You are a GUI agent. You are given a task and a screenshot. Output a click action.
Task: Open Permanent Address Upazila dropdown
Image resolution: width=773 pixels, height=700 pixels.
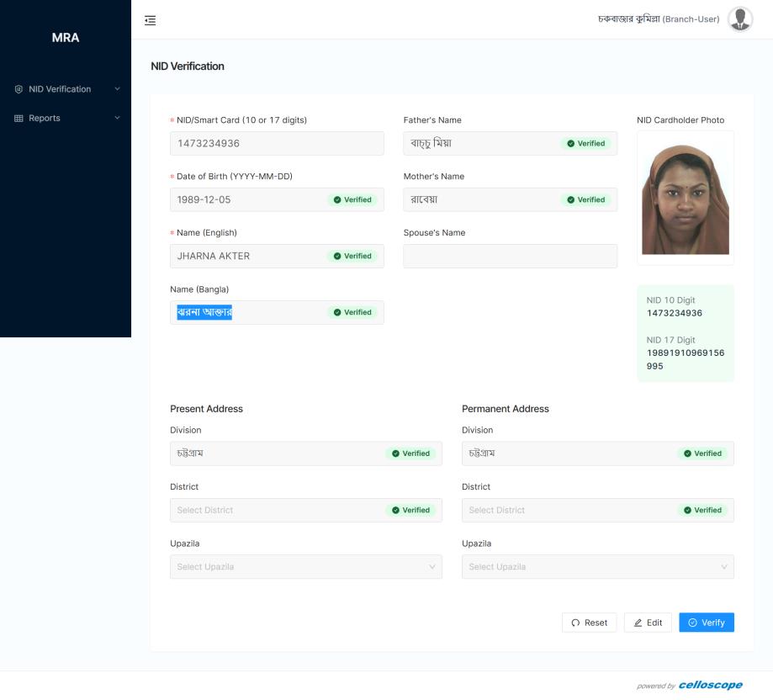point(597,567)
